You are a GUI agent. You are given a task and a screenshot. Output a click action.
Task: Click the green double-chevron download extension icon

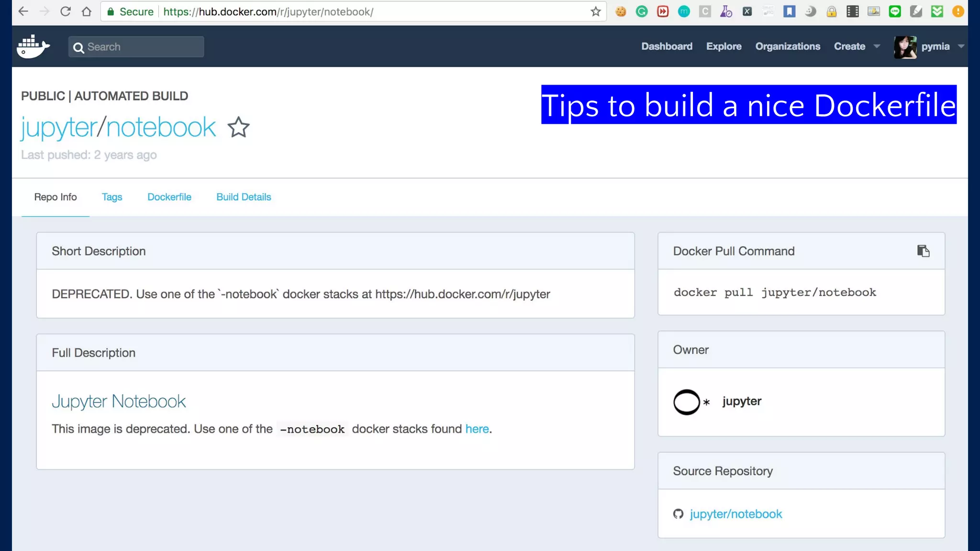point(937,11)
